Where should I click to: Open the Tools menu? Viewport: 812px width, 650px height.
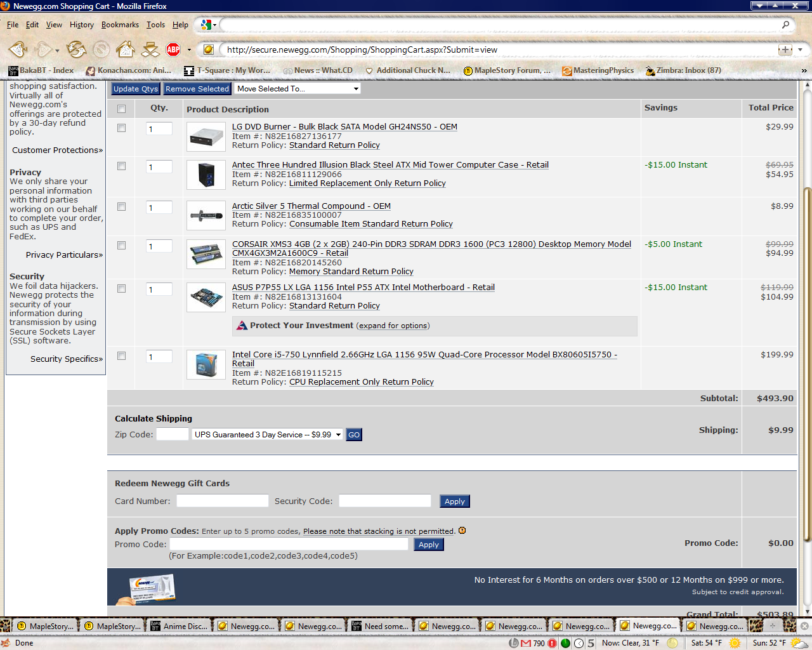155,25
